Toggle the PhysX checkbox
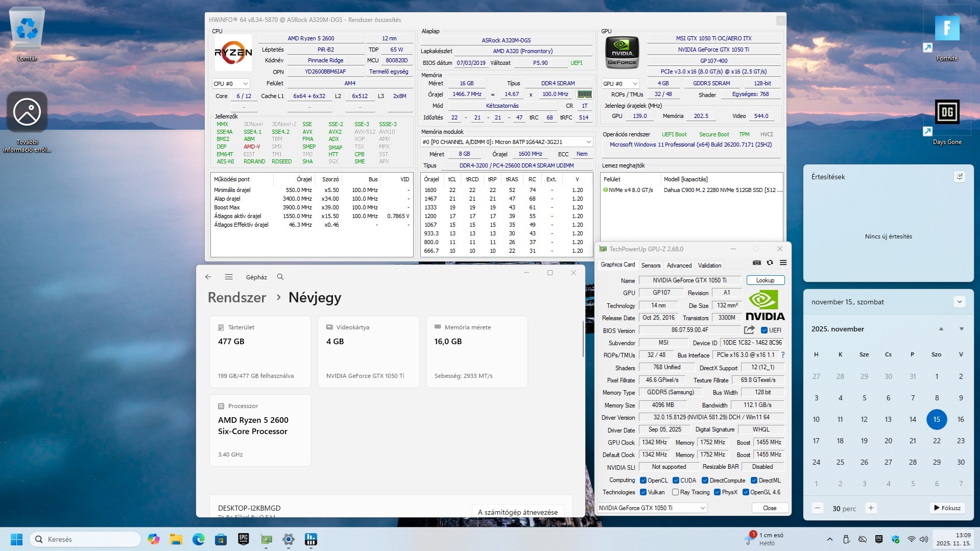This screenshot has height=551, width=980. coord(717,492)
